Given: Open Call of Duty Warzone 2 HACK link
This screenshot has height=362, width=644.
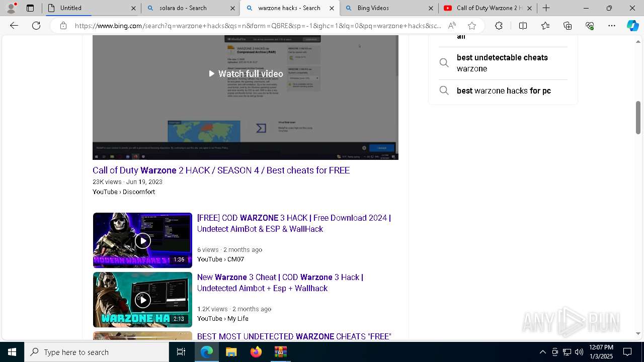Looking at the screenshot, I should (221, 170).
